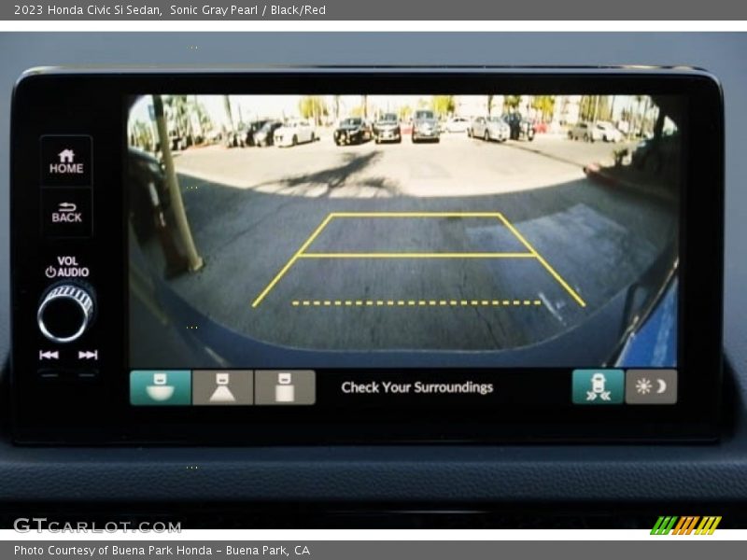Tap the BACK button
The height and width of the screenshot is (560, 747).
point(66,213)
